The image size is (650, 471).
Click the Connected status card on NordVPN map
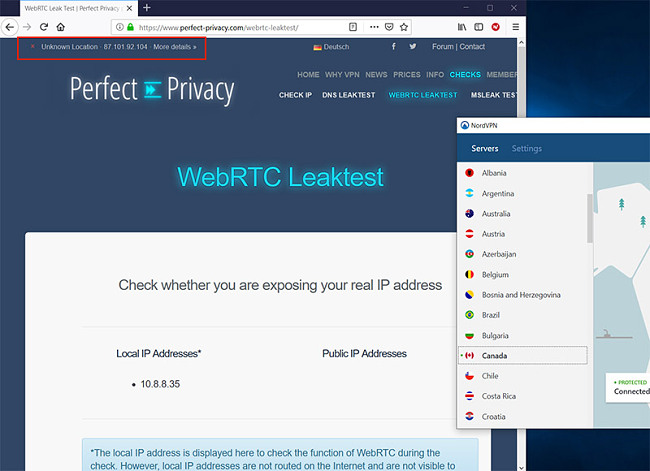tap(628, 388)
